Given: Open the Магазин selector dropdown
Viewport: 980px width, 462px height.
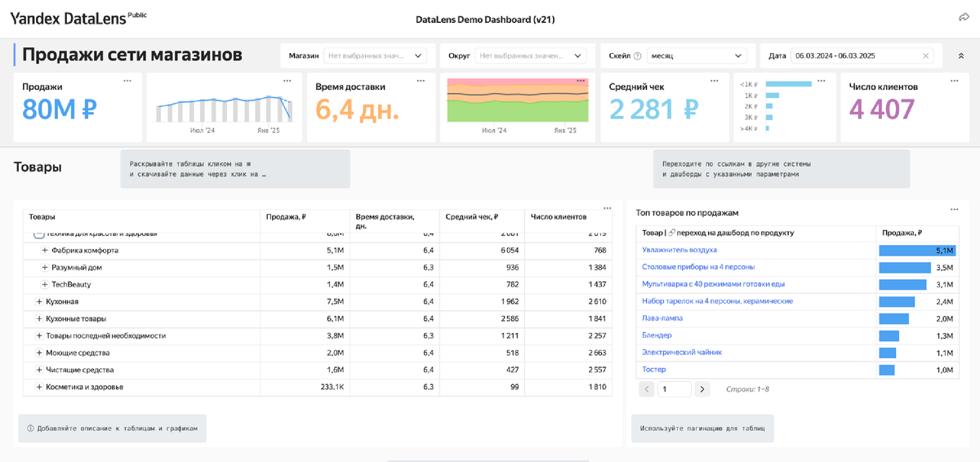Looking at the screenshot, I should pyautogui.click(x=376, y=56).
